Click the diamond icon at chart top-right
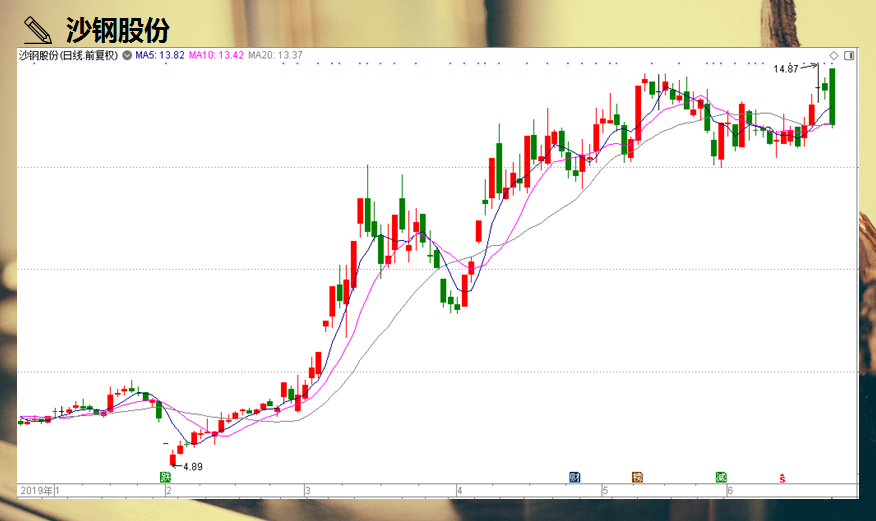876x521 pixels. [x=834, y=55]
